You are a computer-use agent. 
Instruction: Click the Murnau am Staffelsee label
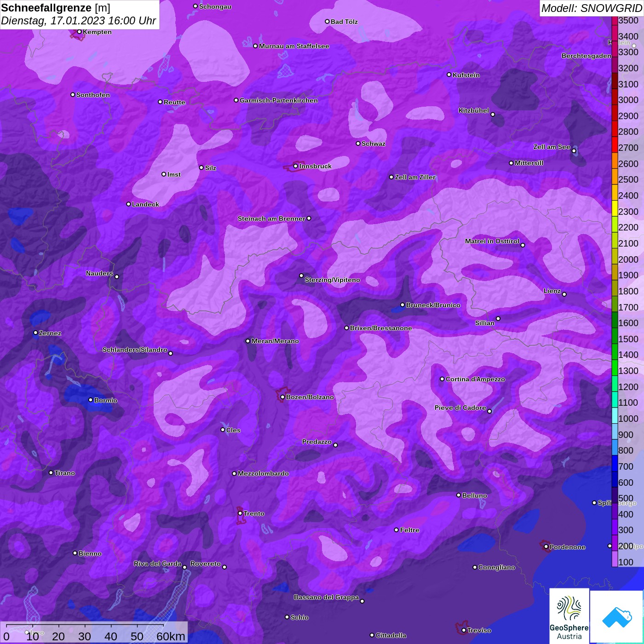tap(294, 46)
